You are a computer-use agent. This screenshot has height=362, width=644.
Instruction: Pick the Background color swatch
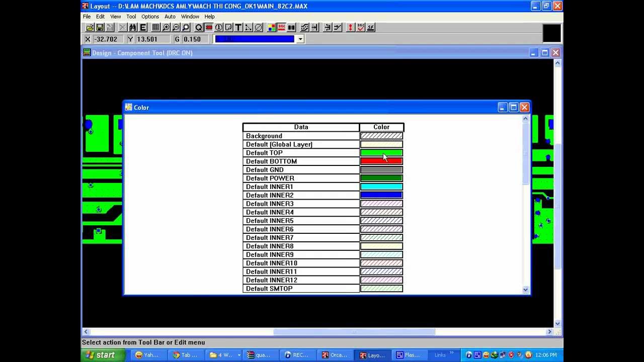tap(381, 136)
